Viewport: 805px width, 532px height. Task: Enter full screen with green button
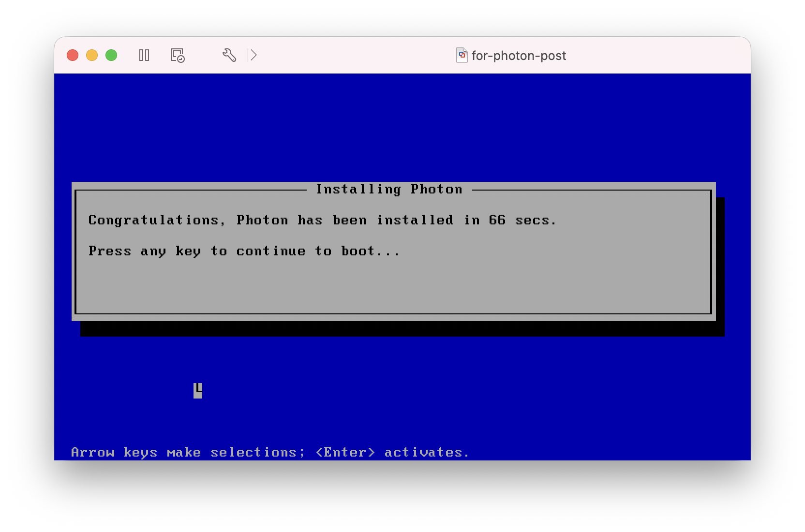coord(111,55)
